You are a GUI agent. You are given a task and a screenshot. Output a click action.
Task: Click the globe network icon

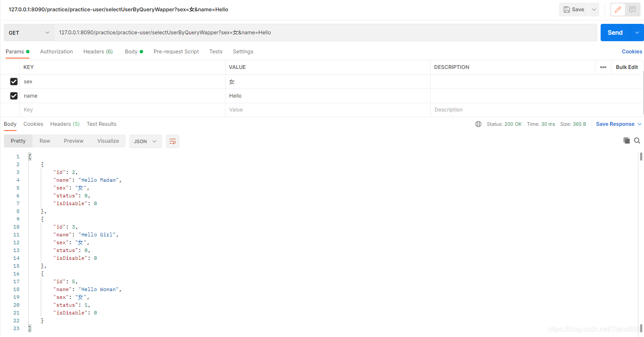pos(478,124)
